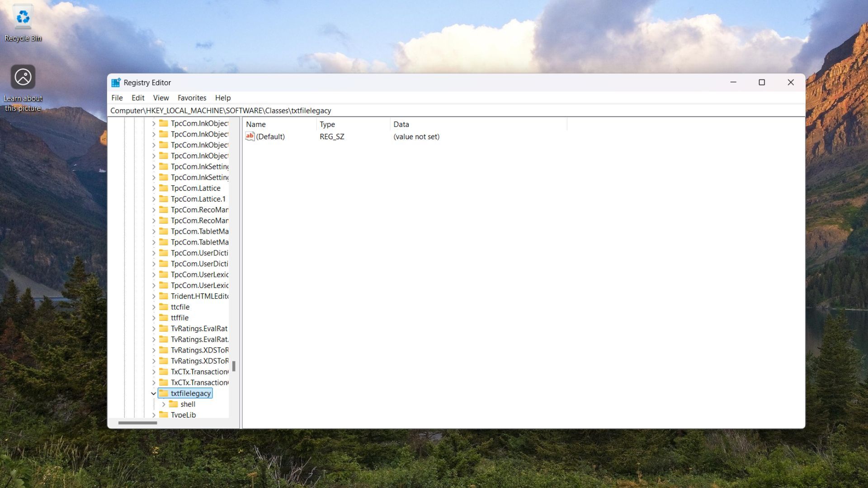Collapse the txtfilelegacy key chevron
Image resolution: width=868 pixels, height=488 pixels.
coord(154,393)
